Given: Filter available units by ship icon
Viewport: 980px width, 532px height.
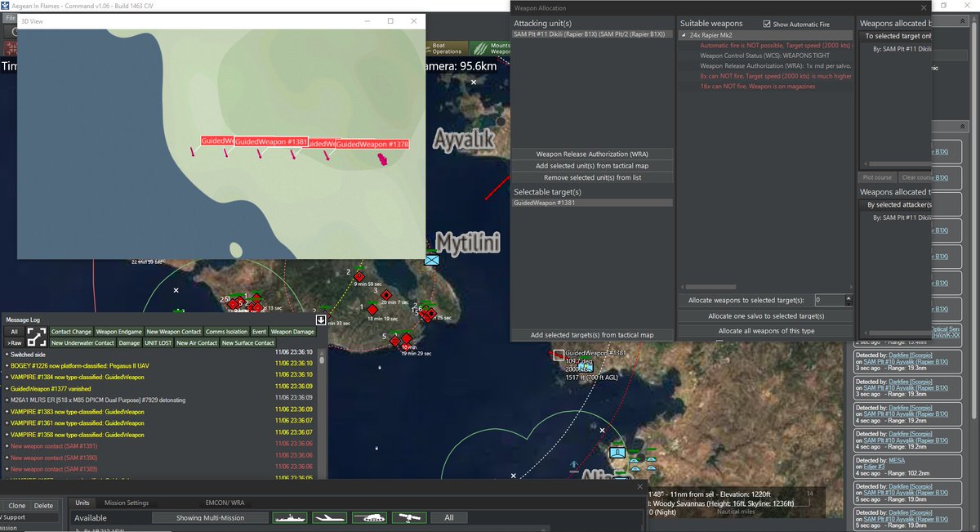Looking at the screenshot, I should pyautogui.click(x=289, y=517).
